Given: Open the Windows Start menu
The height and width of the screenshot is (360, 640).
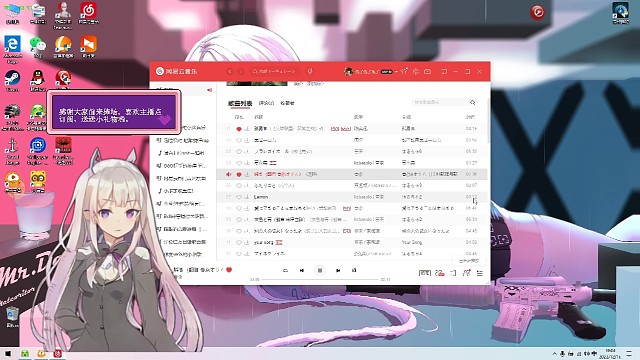Looking at the screenshot, I should pos(7,353).
